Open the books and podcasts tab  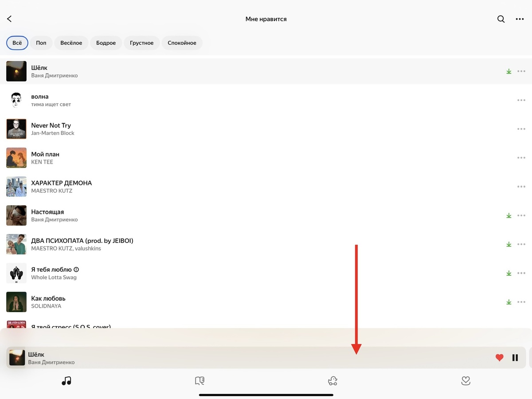tap(199, 380)
